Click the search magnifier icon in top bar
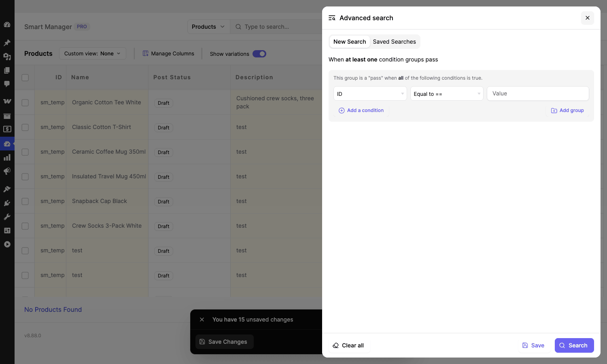 tap(238, 27)
